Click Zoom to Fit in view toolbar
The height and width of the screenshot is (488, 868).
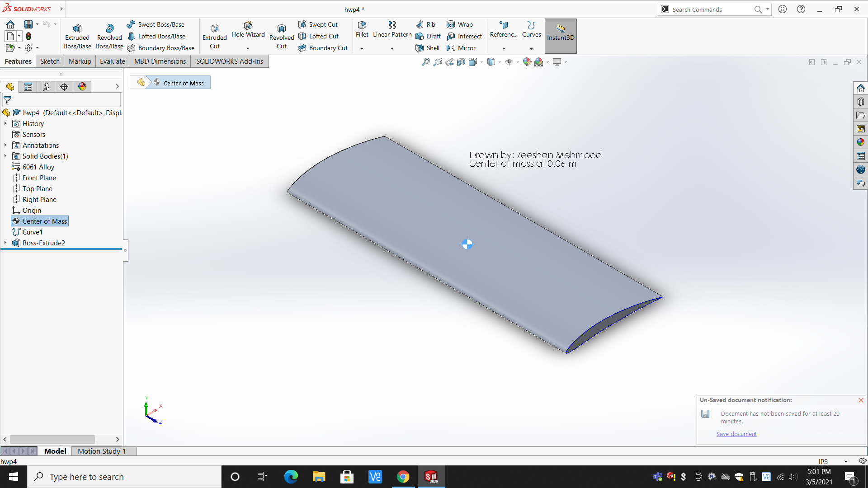[x=426, y=62]
